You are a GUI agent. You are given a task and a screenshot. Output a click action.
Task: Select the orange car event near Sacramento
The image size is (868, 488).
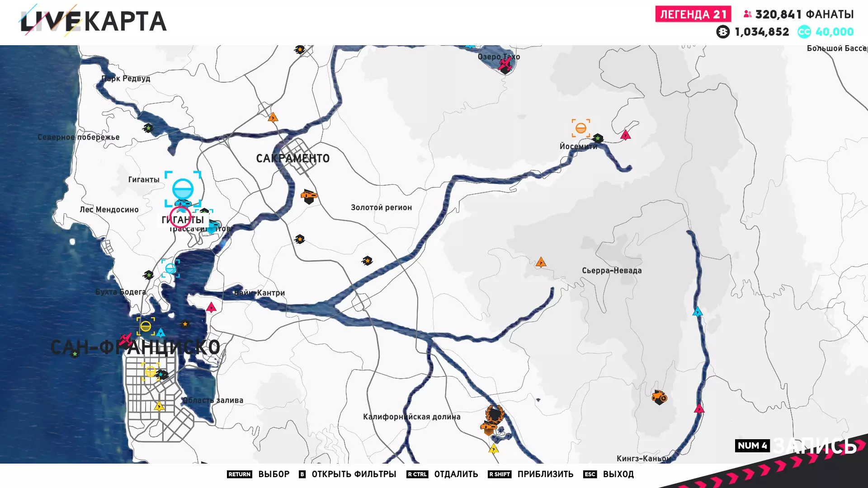point(309,196)
